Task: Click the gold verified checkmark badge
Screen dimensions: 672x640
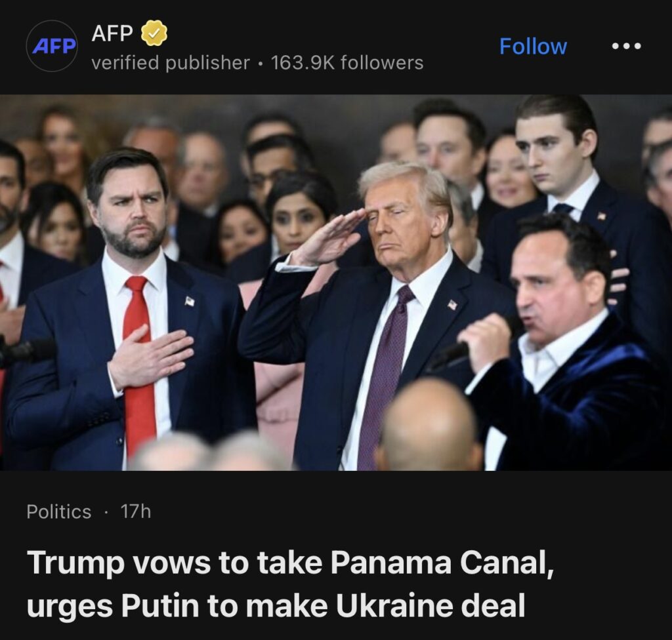Action: 154,33
